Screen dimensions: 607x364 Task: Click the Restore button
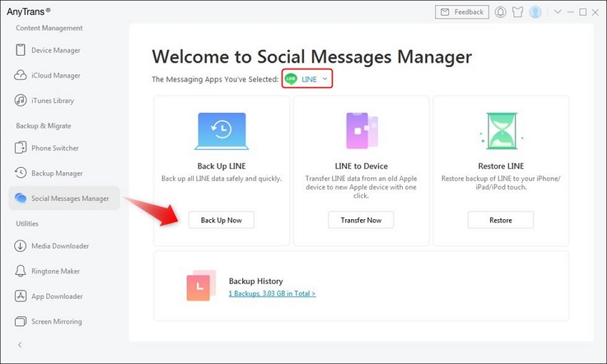(501, 220)
